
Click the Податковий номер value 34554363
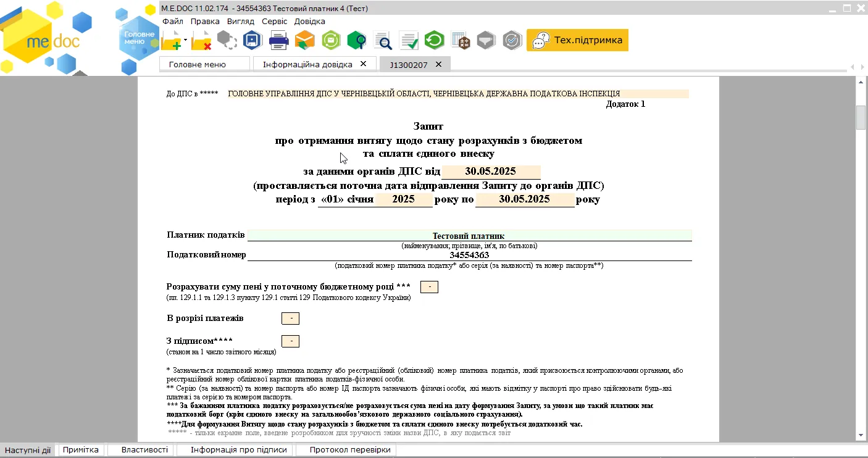pyautogui.click(x=469, y=255)
